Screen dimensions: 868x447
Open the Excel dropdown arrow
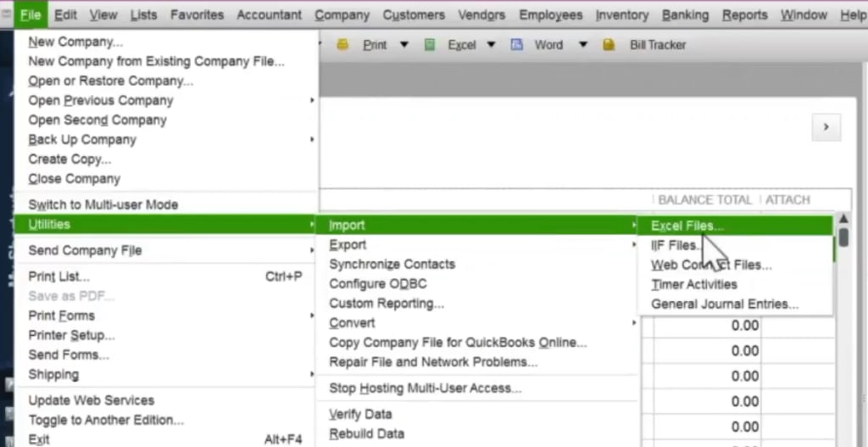tap(491, 45)
